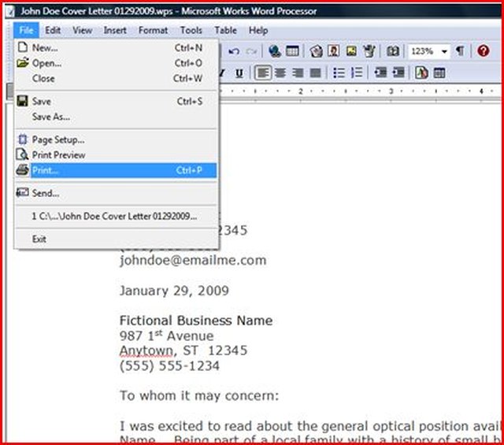Choose Close from the File menu

(117, 78)
